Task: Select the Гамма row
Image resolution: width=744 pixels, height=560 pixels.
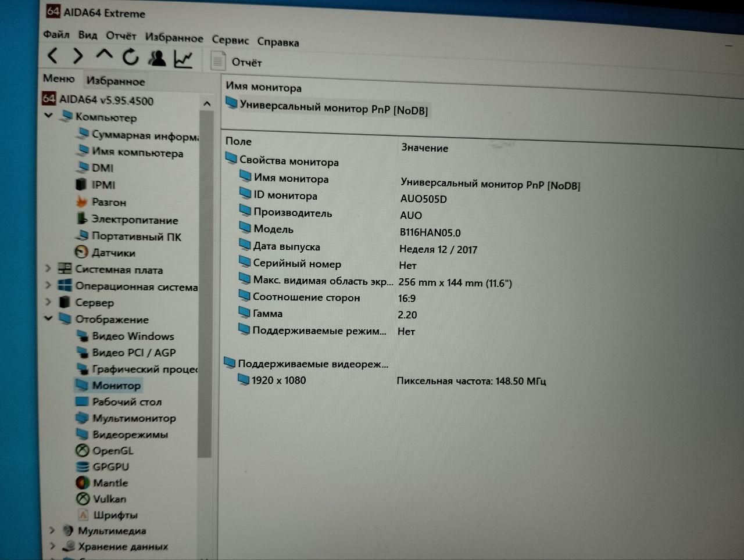Action: pos(327,314)
